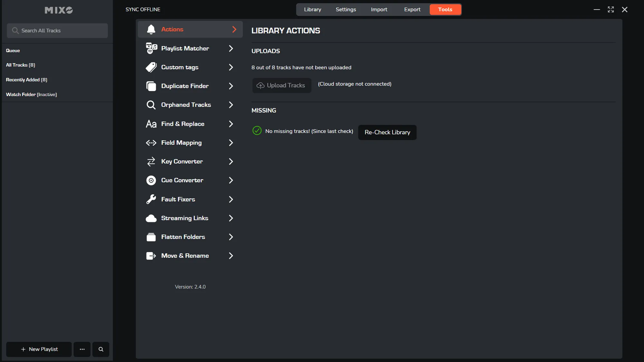Click the Move & Rename icon
The image size is (644, 362).
(151, 256)
